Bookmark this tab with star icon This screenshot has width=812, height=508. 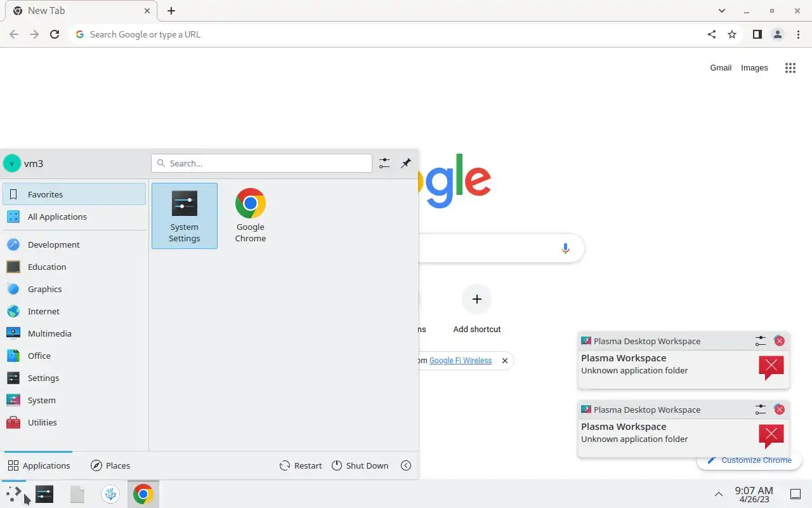[732, 34]
